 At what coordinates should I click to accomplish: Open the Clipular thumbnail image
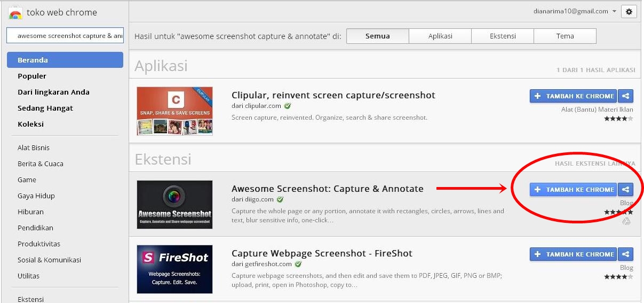(174, 111)
